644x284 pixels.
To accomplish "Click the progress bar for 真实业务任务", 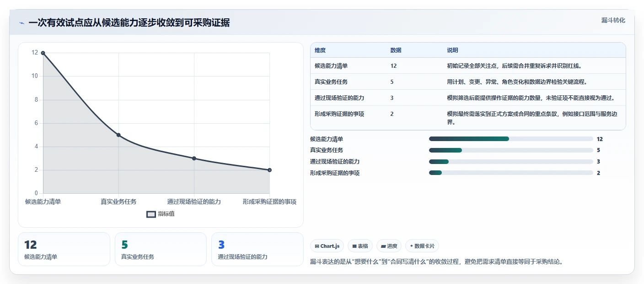I will 511,150.
